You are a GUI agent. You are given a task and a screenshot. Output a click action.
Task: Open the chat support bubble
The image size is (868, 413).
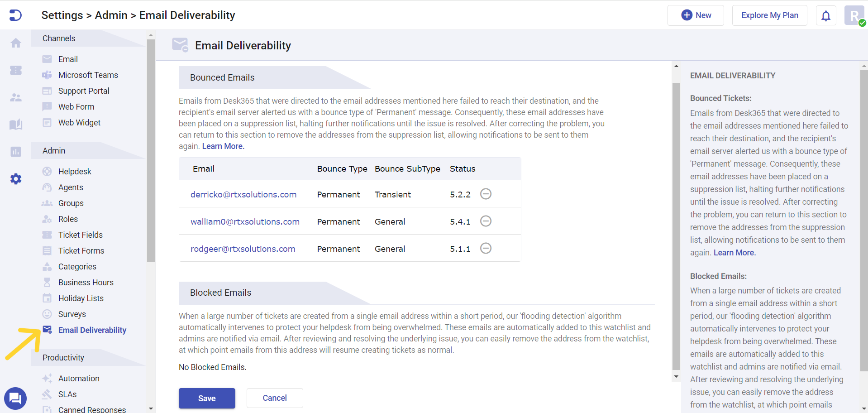tap(16, 398)
